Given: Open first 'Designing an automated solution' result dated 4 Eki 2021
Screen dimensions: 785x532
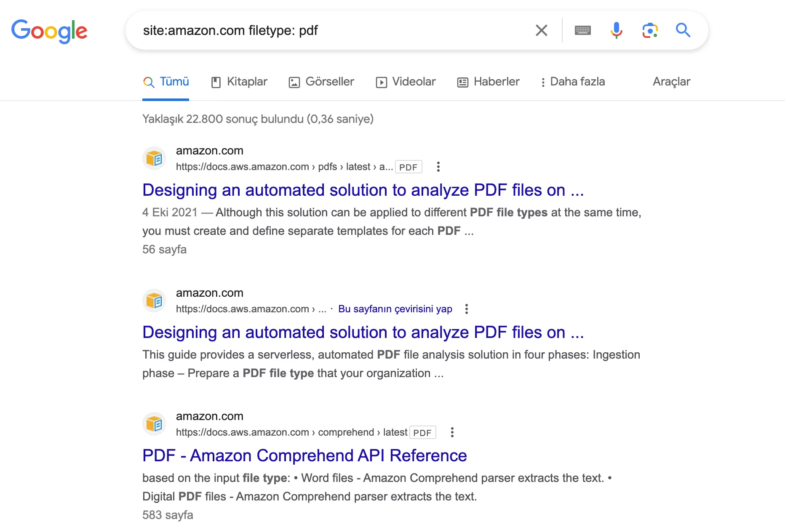Looking at the screenshot, I should point(363,190).
